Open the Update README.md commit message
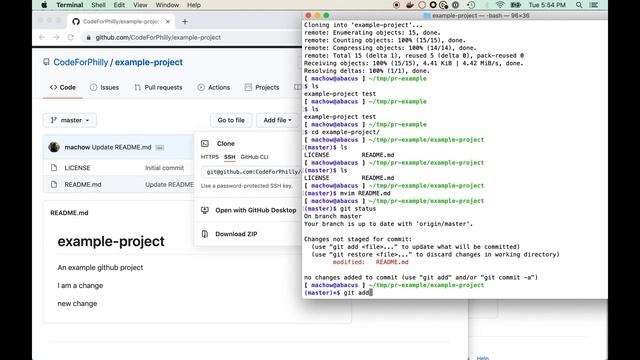This screenshot has width=640, height=360. [x=121, y=147]
